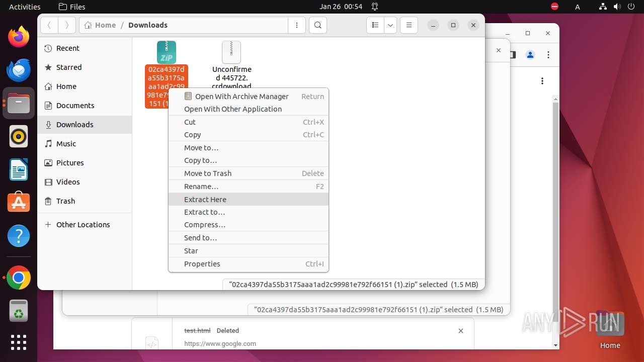The height and width of the screenshot is (362, 644).
Task: Open Starred in the sidebar
Action: pyautogui.click(x=85, y=67)
